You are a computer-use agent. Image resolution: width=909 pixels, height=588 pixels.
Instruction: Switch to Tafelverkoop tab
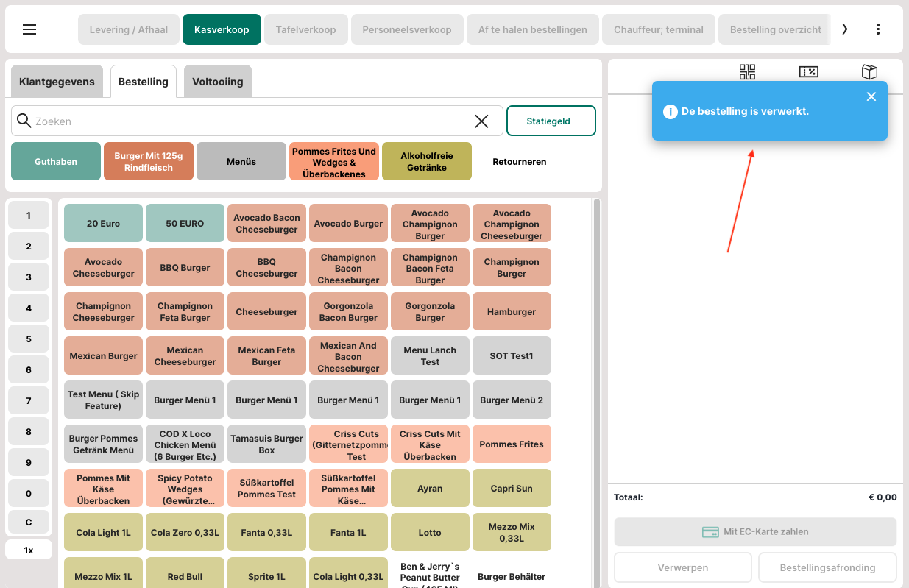pos(305,30)
